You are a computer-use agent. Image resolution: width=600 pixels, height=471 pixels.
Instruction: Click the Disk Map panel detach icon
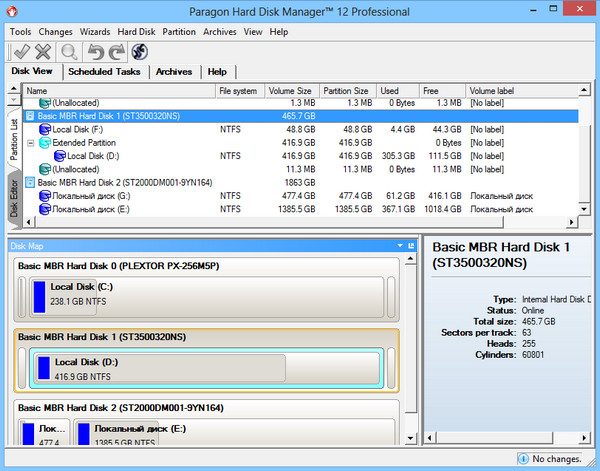(x=411, y=246)
